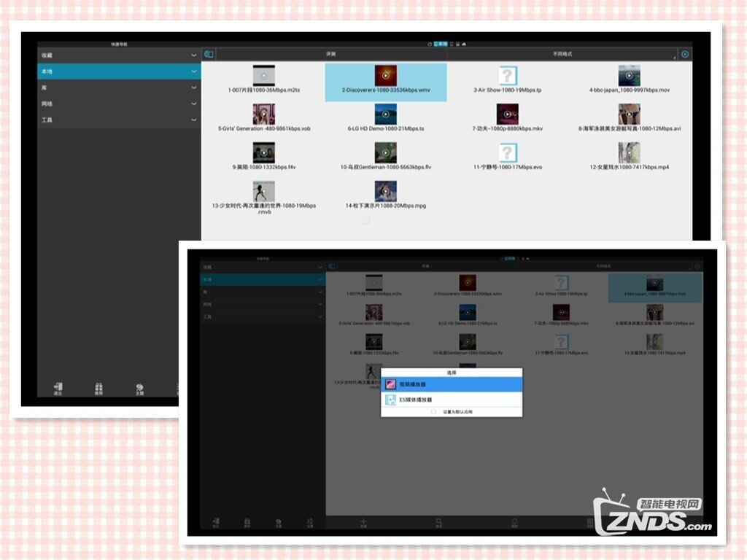747x560 pixels.
Task: Select 3-Air Show tp file in lower window
Action: pyautogui.click(x=561, y=286)
